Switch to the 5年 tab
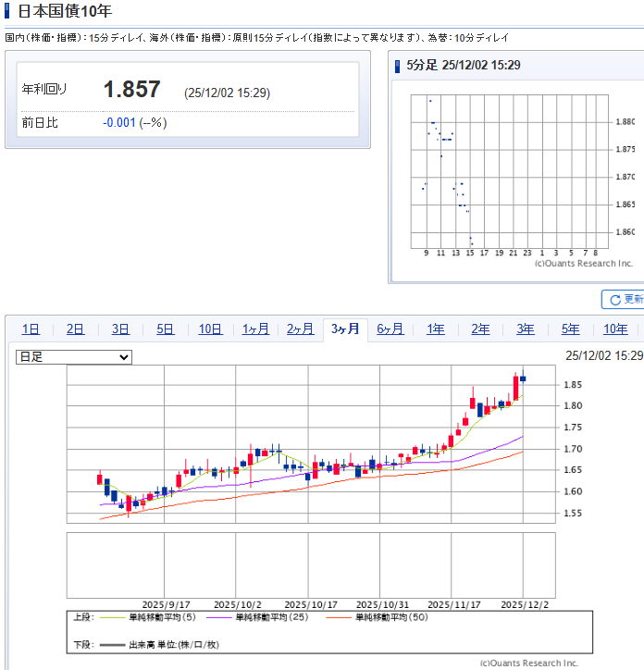 570,329
